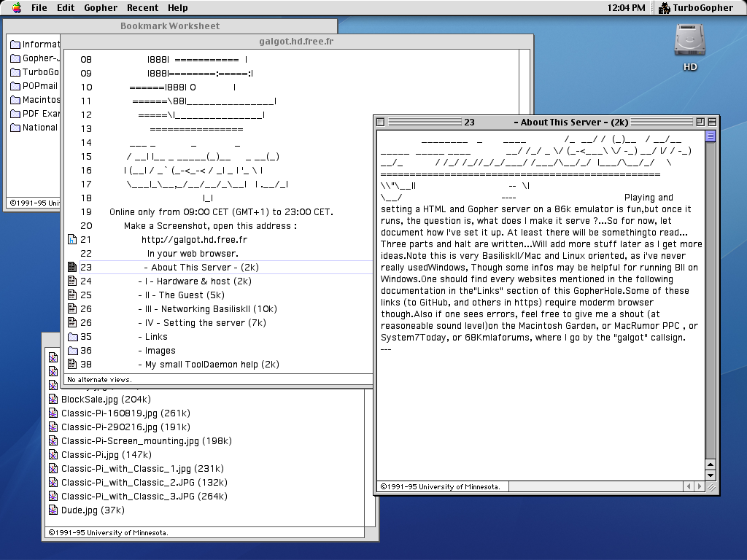The image size is (747, 560).
Task: Open the Edit menu
Action: [x=66, y=7]
